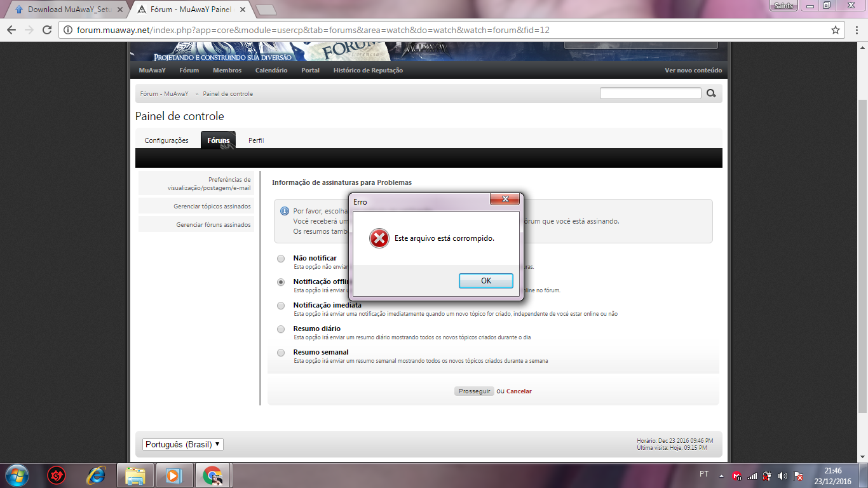Click the Cancelar link

point(519,391)
